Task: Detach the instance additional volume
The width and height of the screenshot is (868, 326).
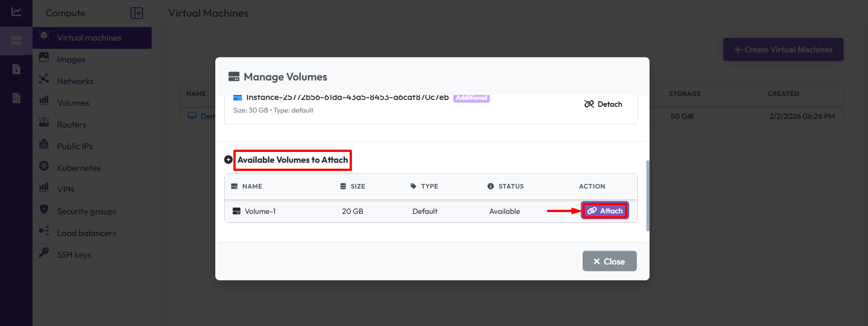Action: click(x=603, y=104)
